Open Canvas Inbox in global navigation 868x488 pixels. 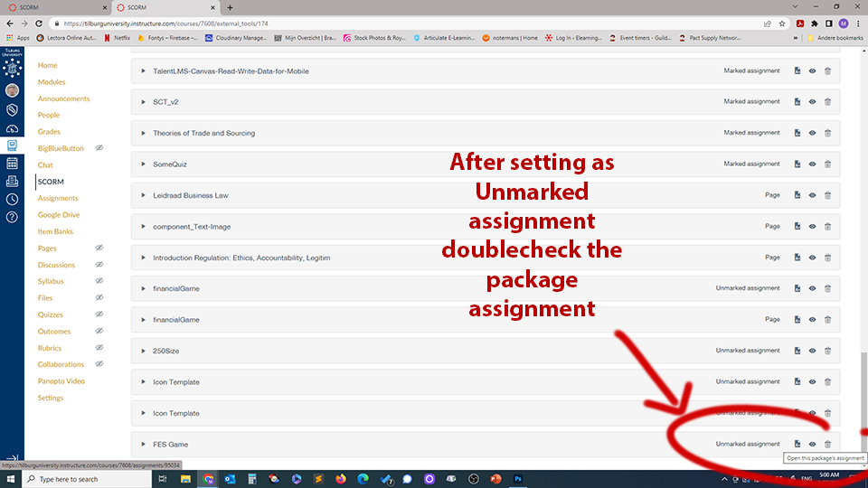point(12,181)
